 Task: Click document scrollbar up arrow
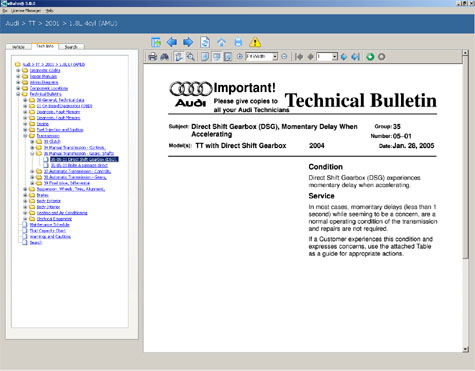point(466,53)
